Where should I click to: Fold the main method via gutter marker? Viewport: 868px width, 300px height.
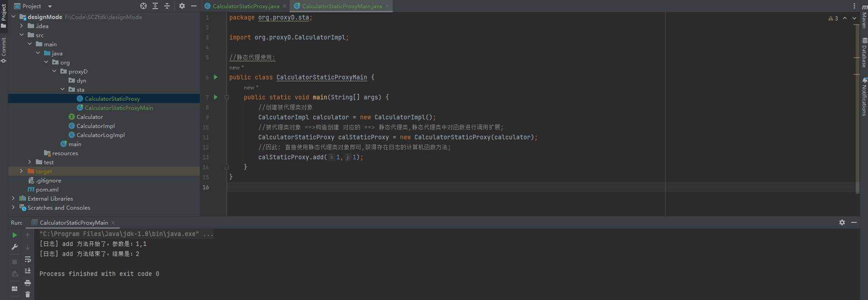tap(227, 97)
